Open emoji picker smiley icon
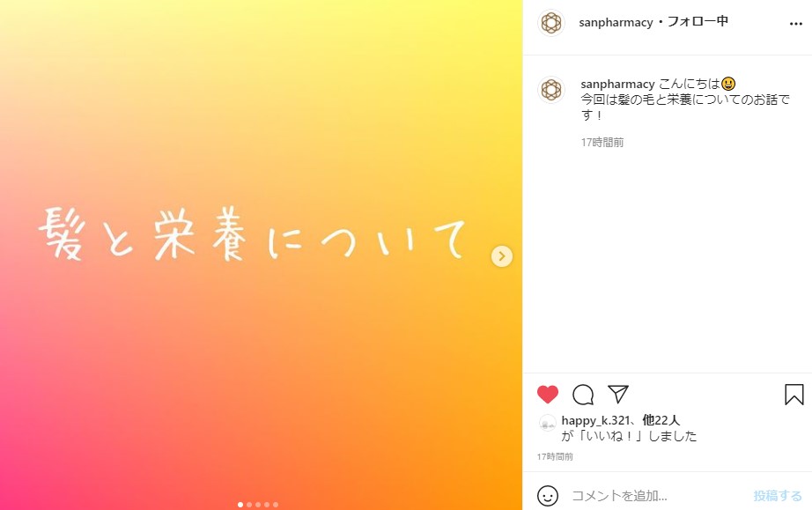This screenshot has width=812, height=510. tap(548, 496)
